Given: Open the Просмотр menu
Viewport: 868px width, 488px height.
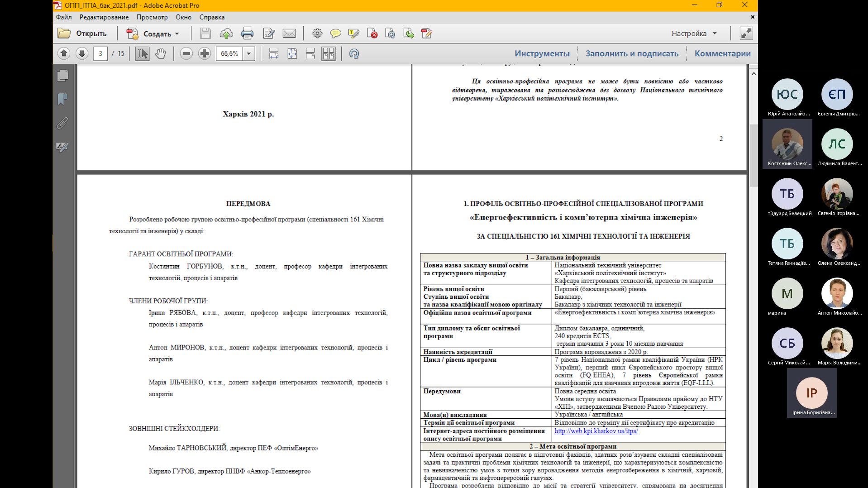Looking at the screenshot, I should (152, 17).
